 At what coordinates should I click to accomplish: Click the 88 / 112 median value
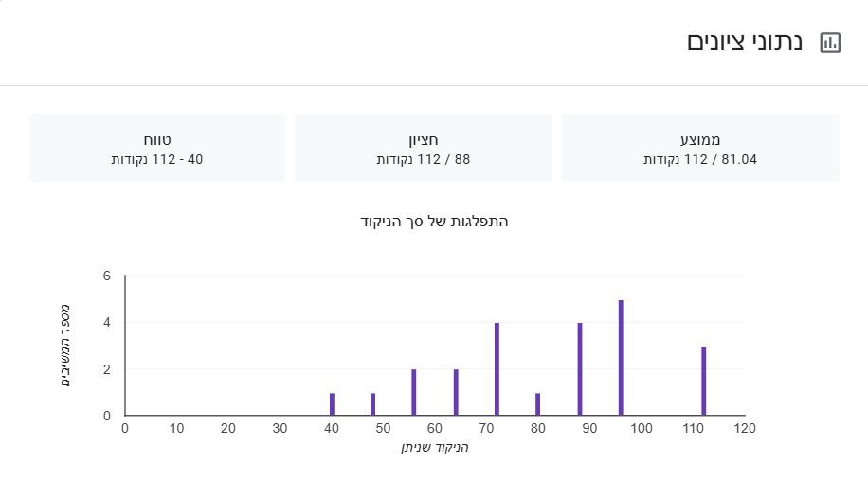(x=424, y=159)
